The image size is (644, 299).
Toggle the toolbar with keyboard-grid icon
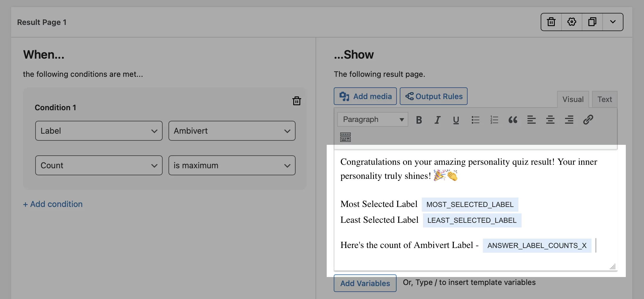click(345, 137)
